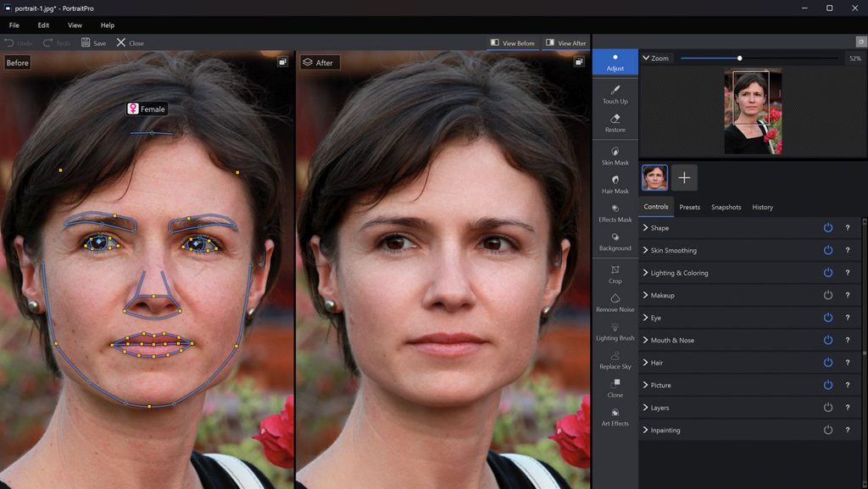Select the Restore eraser tool
Screen dimensions: 868x489
615,124
